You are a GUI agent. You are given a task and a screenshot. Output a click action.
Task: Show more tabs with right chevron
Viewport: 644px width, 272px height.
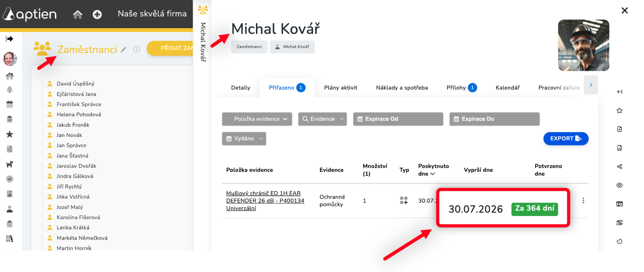pos(591,85)
